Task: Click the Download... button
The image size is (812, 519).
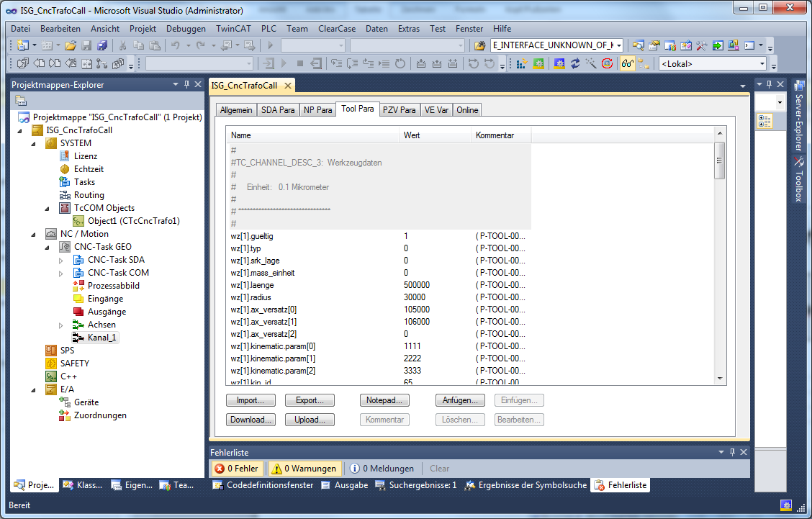Action: pyautogui.click(x=251, y=420)
